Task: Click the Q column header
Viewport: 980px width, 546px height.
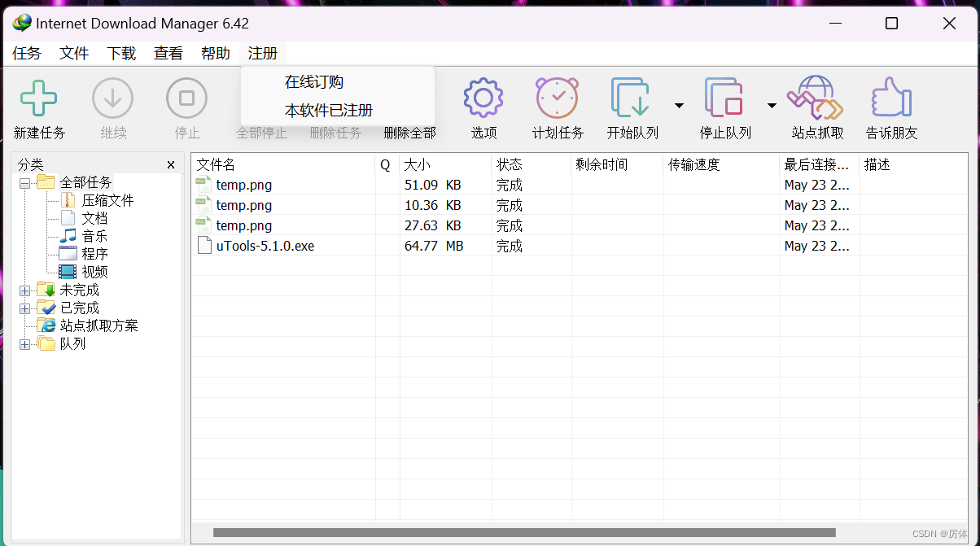Action: 387,164
